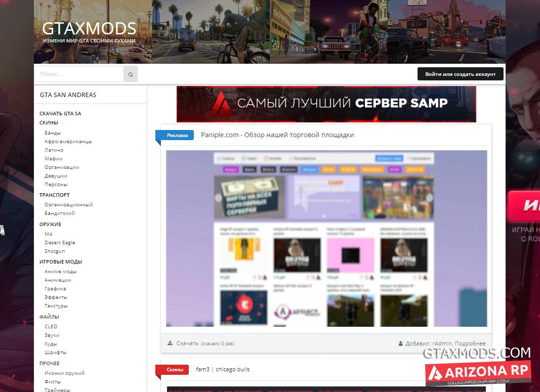Click the Arizona RP logo watermark

click(478, 373)
